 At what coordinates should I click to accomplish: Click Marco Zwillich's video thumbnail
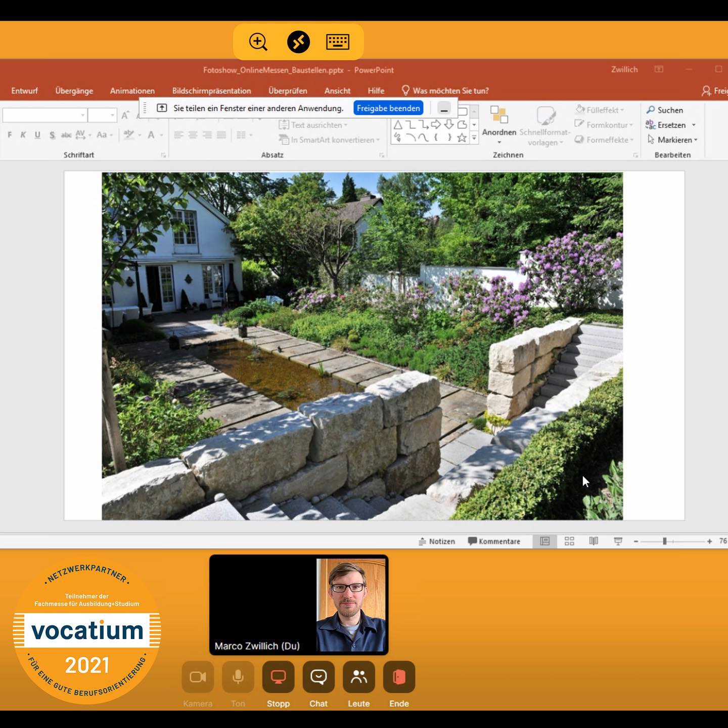pyautogui.click(x=299, y=605)
